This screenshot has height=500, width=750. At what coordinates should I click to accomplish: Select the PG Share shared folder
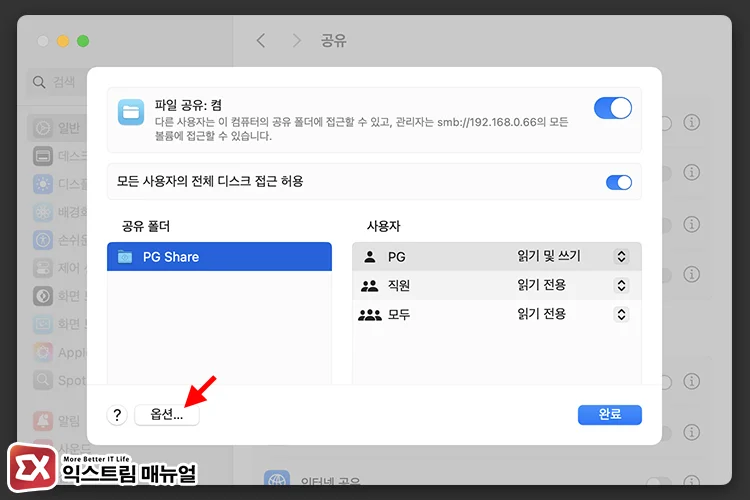point(219,257)
